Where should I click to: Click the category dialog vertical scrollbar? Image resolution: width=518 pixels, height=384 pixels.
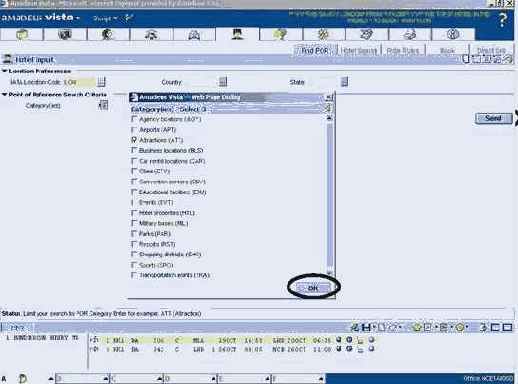pyautogui.click(x=329, y=195)
